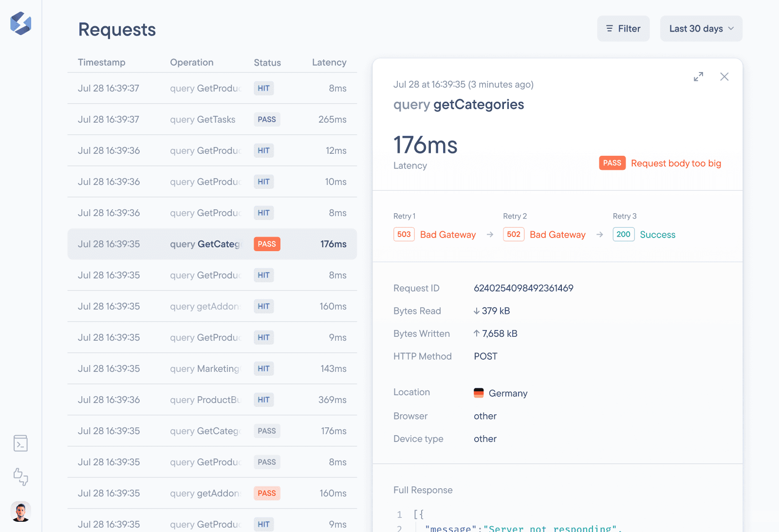Click the German flag icon
Screen dimensions: 779x532
(x=479, y=393)
